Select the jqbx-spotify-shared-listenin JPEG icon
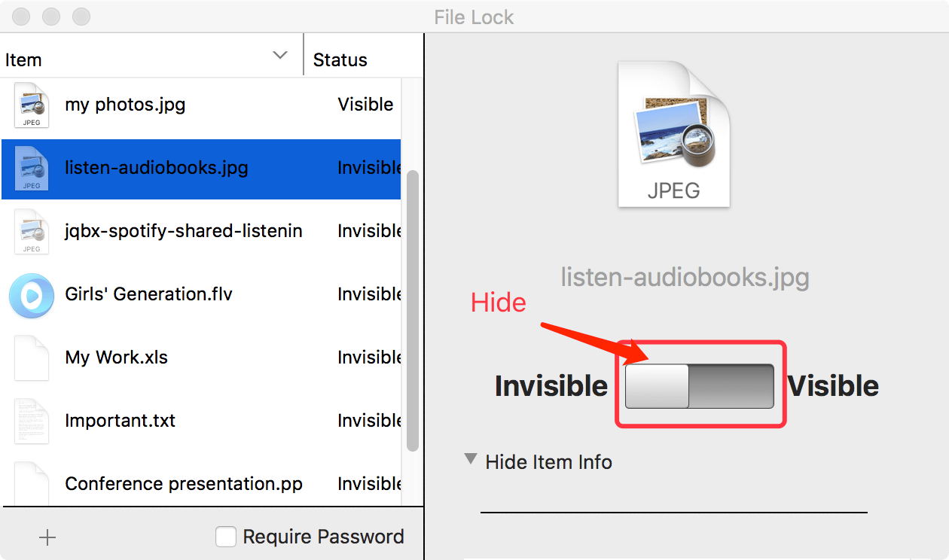Viewport: 949px width, 560px height. coord(32,232)
